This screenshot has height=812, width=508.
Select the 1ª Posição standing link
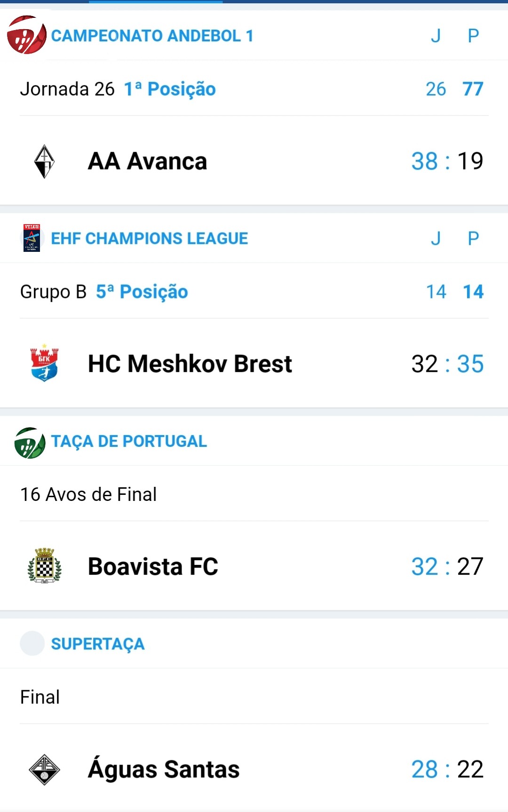coord(170,89)
